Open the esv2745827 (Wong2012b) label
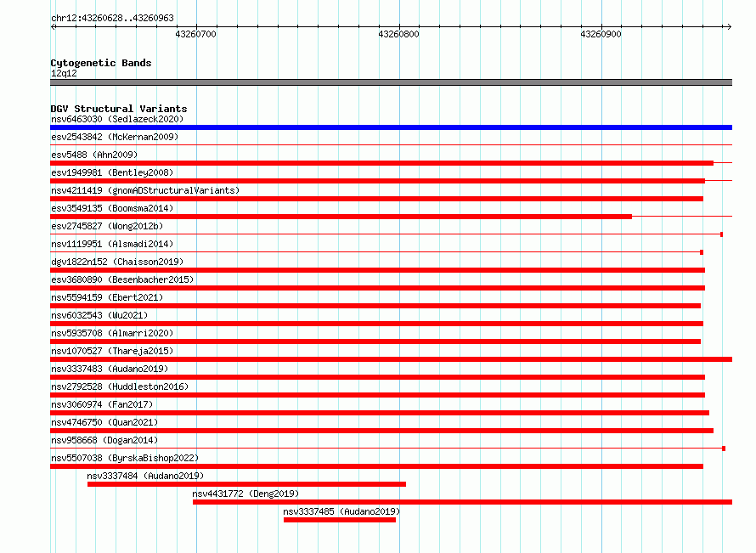The width and height of the screenshot is (756, 553). pos(107,226)
